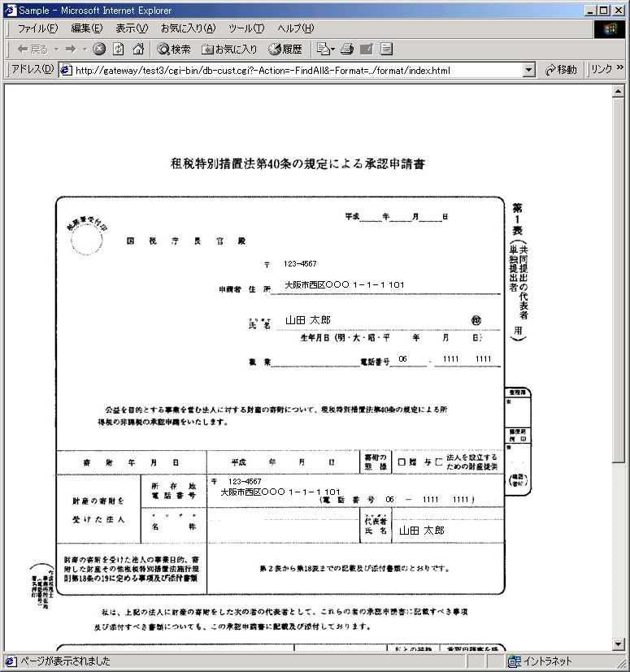Click the edit page toolbar icon
The width and height of the screenshot is (630, 672).
tap(367, 49)
